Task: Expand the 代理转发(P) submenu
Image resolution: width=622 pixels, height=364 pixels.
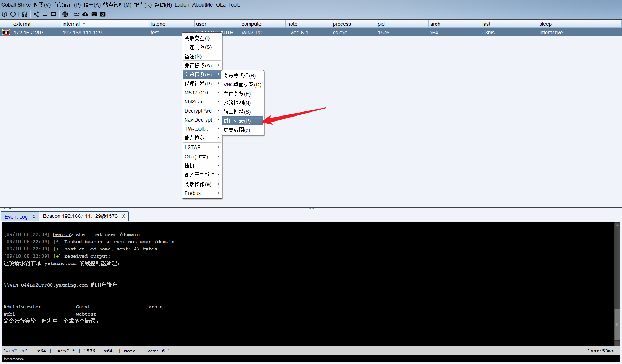Action: 202,84
